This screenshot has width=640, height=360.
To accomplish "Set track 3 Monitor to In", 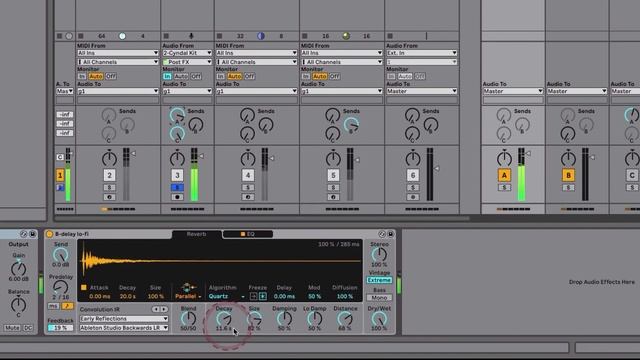I will tap(167, 76).
